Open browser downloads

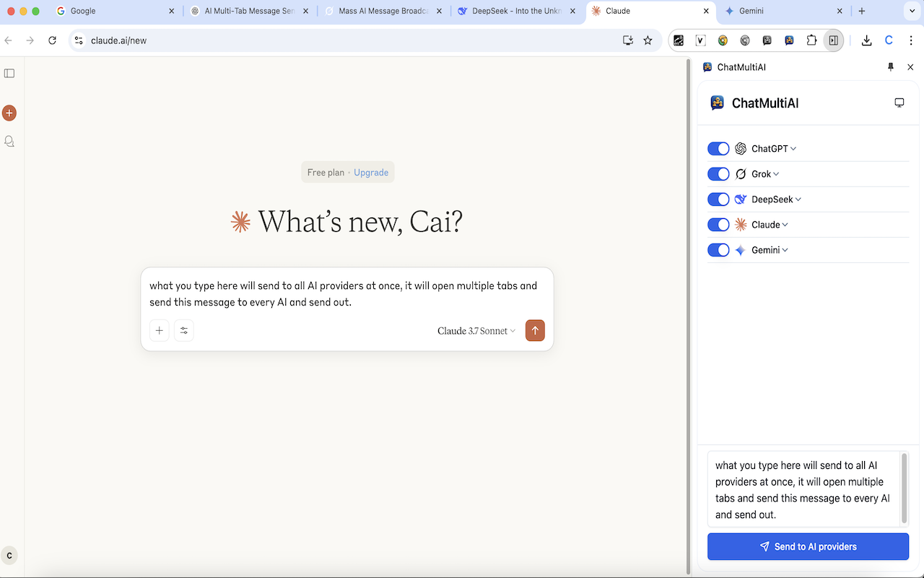click(867, 40)
